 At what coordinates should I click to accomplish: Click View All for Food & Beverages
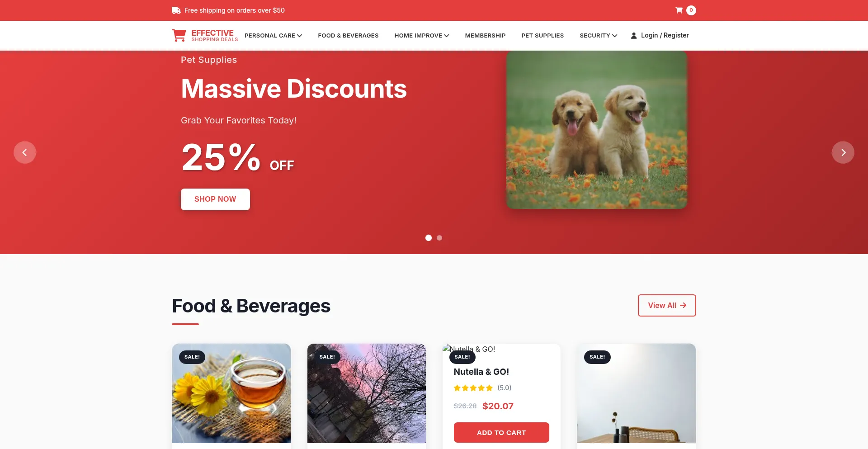667,306
